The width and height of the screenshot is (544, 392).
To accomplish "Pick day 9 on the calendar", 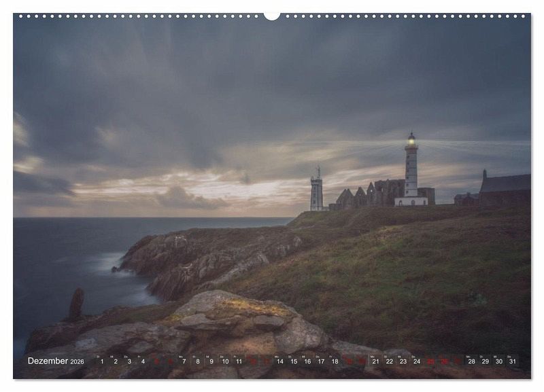I will point(211,361).
